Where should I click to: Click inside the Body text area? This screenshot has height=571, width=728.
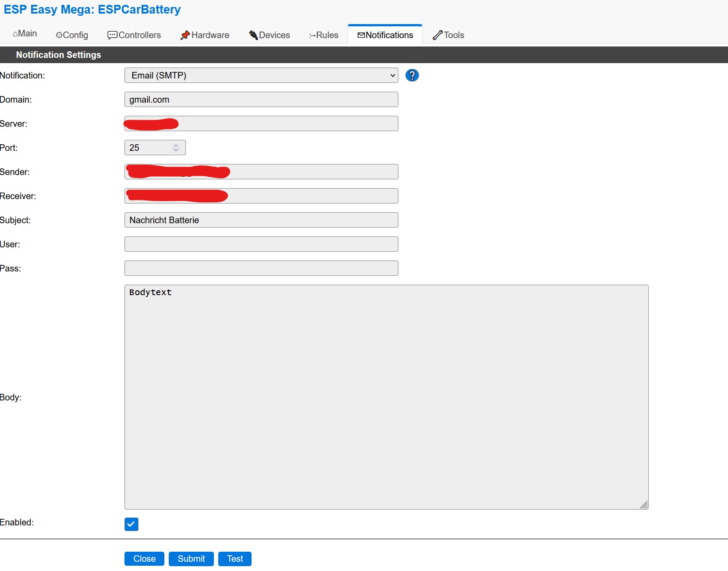[387, 397]
